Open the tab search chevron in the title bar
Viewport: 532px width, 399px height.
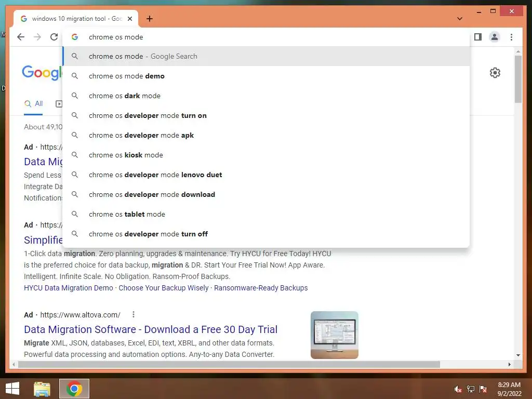tap(460, 19)
